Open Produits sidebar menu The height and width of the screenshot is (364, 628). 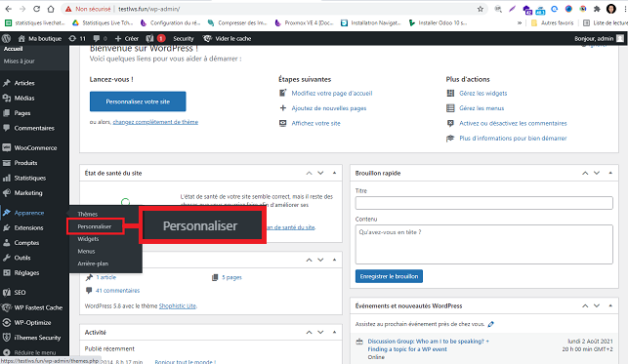point(25,163)
